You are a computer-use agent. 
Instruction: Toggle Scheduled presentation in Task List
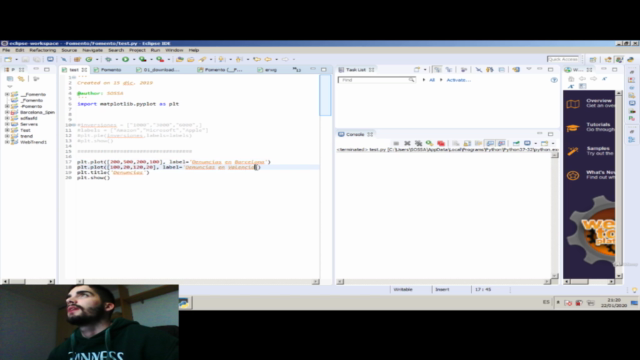pyautogui.click(x=449, y=70)
